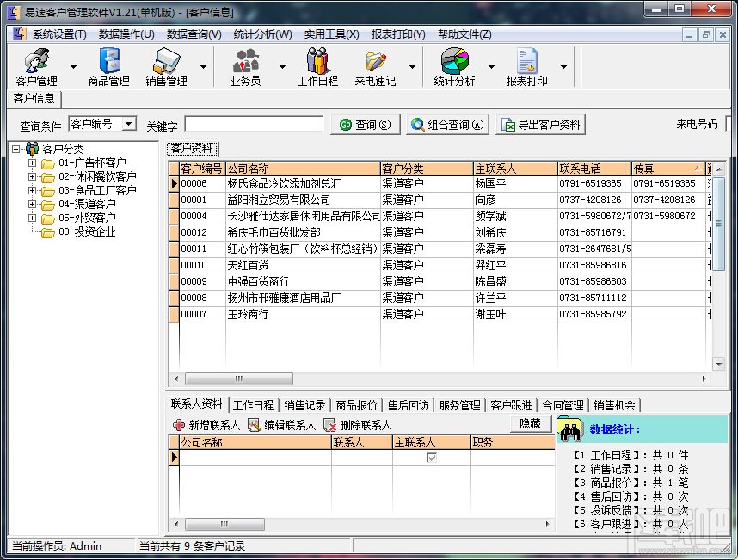Hide the contact panel with 隐藏 button
Image resolution: width=738 pixels, height=560 pixels.
pos(531,423)
